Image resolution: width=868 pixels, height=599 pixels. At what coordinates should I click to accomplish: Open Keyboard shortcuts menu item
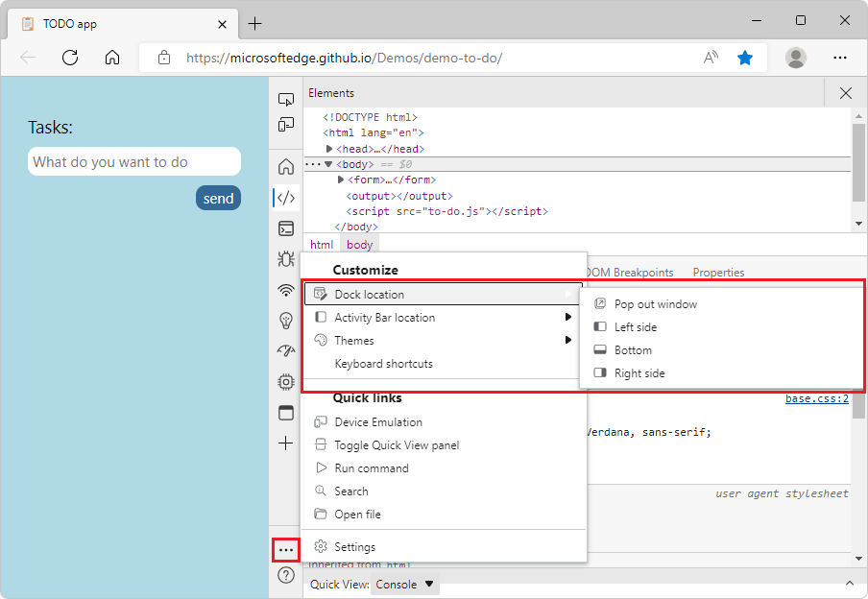tap(442, 364)
